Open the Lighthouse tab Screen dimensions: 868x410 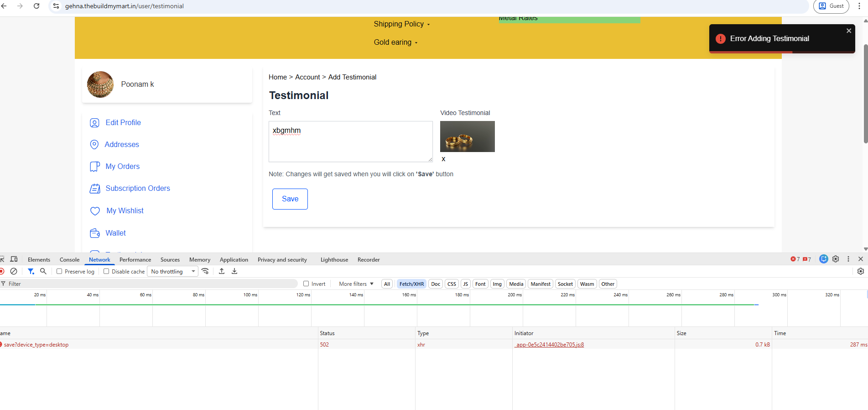pos(334,259)
